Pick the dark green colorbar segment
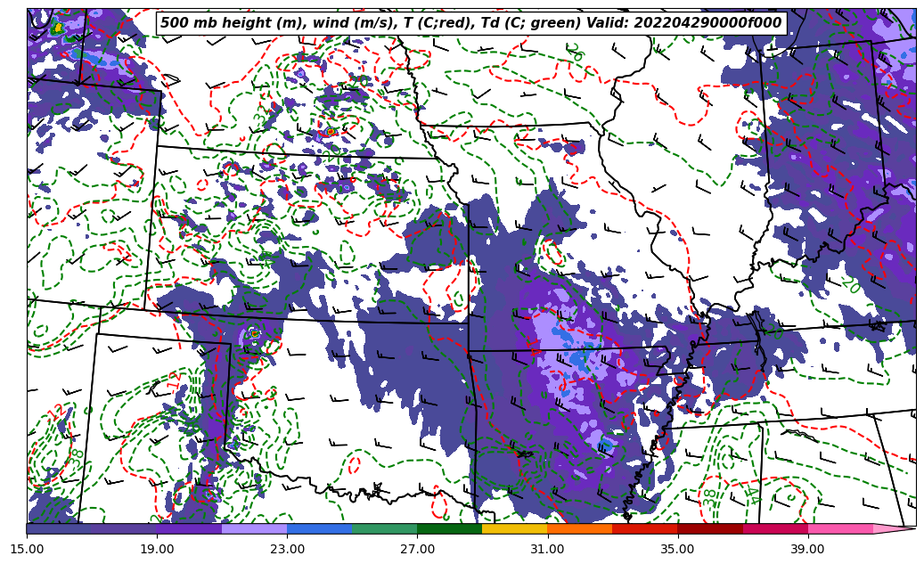This screenshot has height=564, width=924. tap(449, 528)
